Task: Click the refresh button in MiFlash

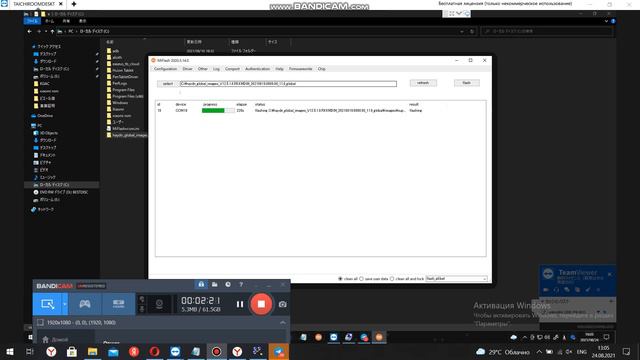Action: (x=423, y=83)
